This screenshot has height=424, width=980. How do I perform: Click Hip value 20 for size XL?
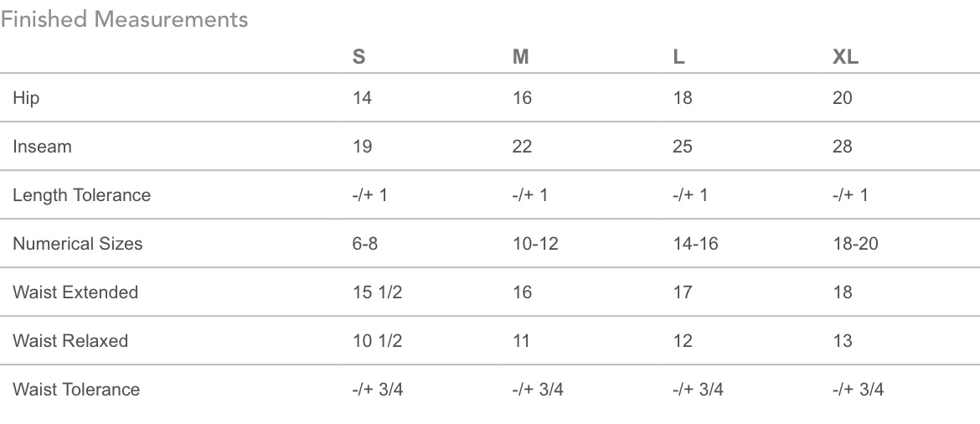(842, 98)
